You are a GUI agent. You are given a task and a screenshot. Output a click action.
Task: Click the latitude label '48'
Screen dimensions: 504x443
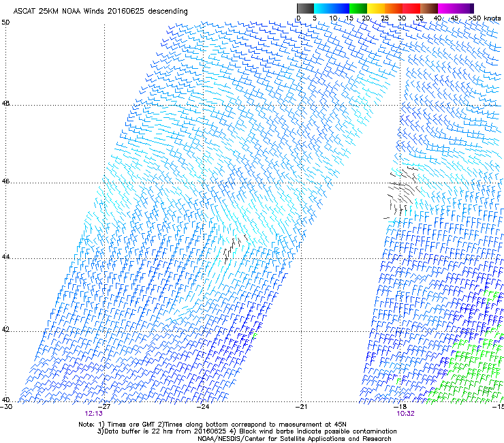5,104
